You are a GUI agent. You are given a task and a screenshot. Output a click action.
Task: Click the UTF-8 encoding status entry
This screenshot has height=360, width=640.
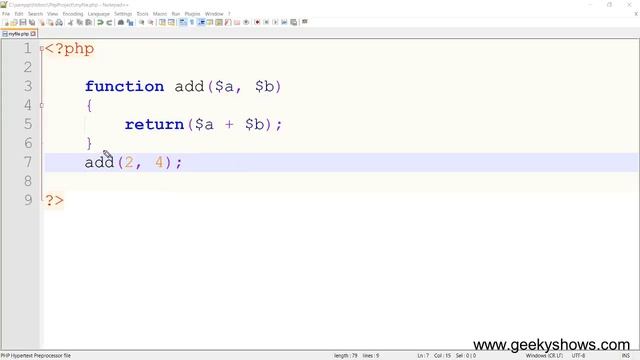pos(578,356)
